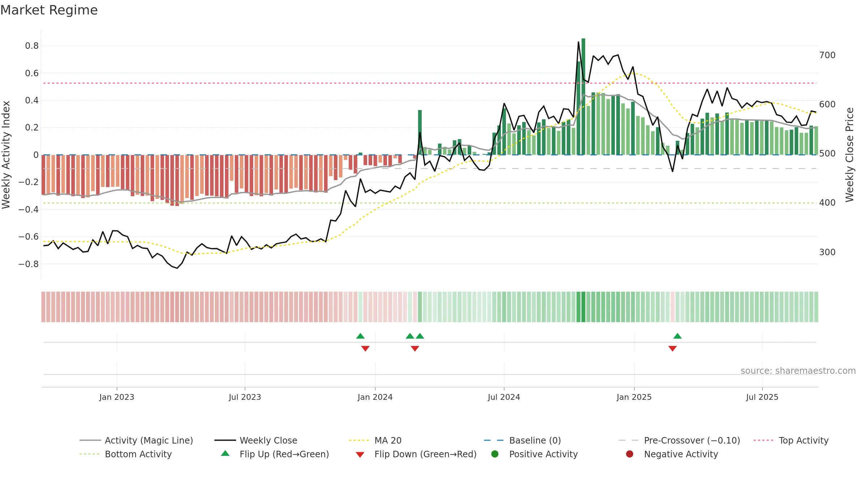Viewport: 868px width, 488px height.
Task: Click the 700 price axis tick label
Action: pyautogui.click(x=827, y=55)
